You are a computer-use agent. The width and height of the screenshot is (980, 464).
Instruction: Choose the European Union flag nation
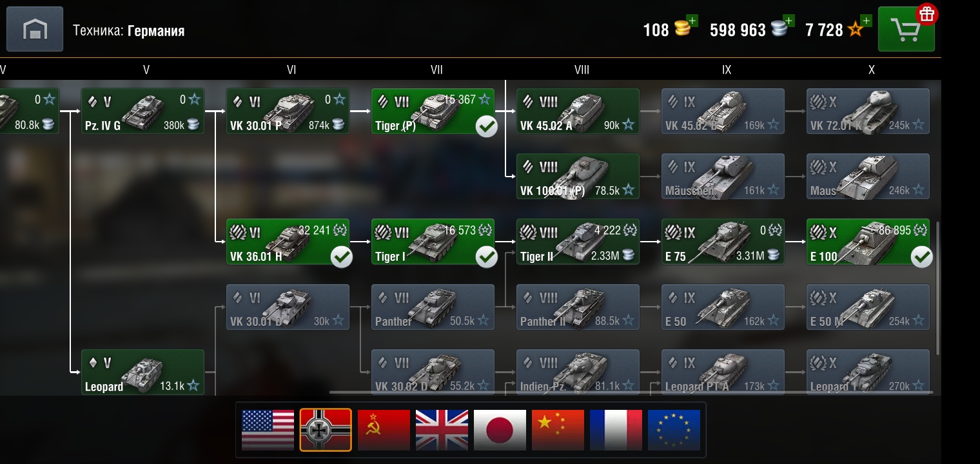pyautogui.click(x=674, y=430)
